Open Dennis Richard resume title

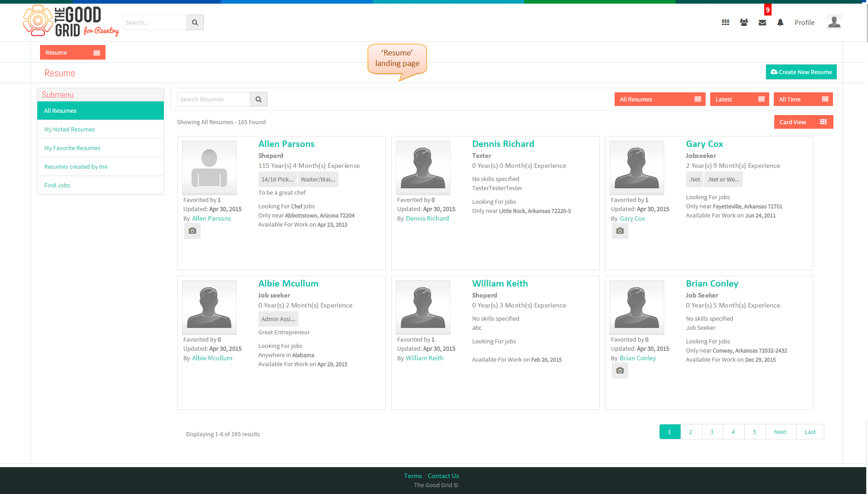click(x=503, y=144)
